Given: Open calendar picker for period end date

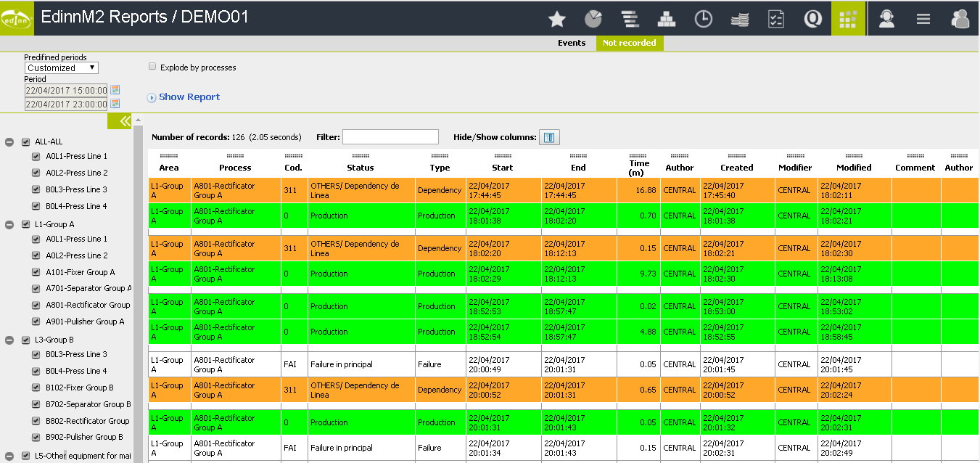Looking at the screenshot, I should coord(115,104).
